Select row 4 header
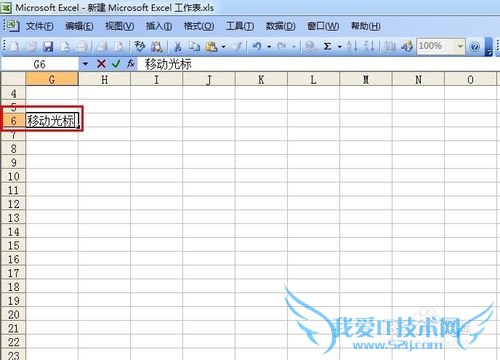 coord(13,93)
